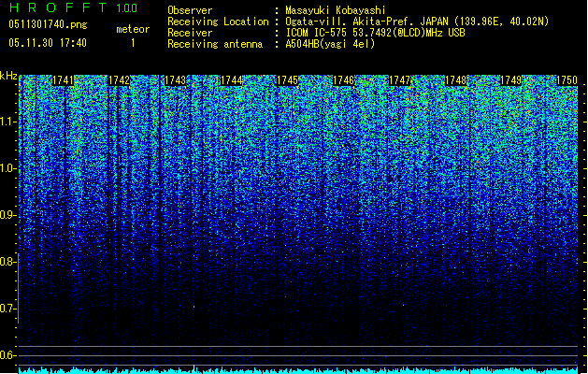
Task: Click the meteor count value 1
Action: tap(133, 43)
